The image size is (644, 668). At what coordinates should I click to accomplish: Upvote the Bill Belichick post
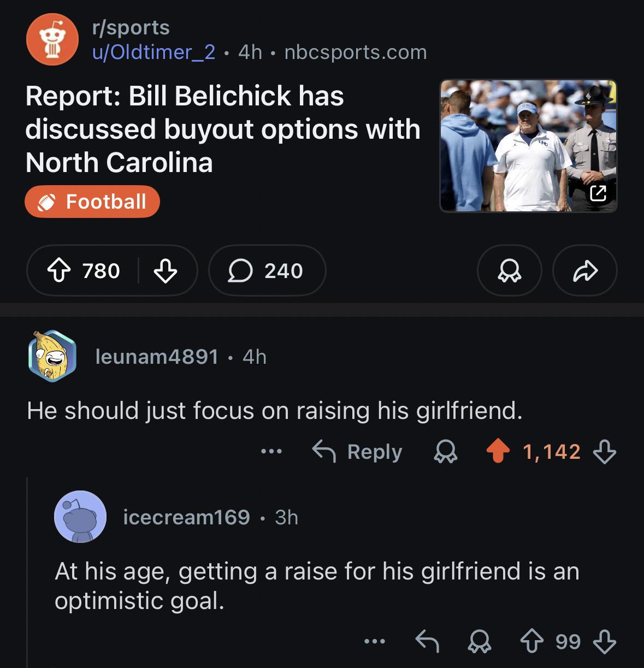coord(60,270)
